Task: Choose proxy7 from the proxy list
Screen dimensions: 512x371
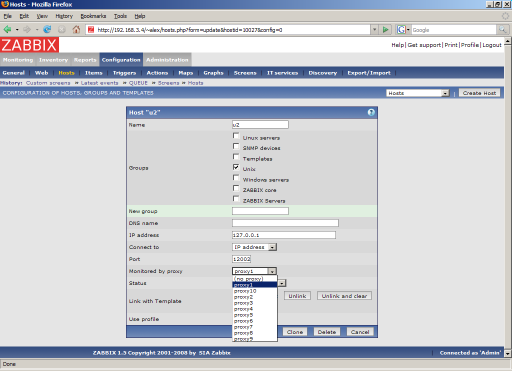Action: coord(255,327)
